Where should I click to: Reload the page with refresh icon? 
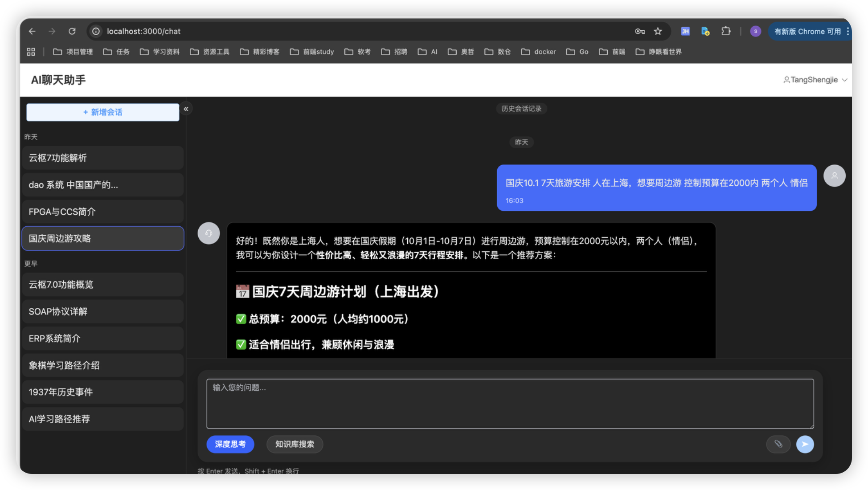pyautogui.click(x=72, y=31)
